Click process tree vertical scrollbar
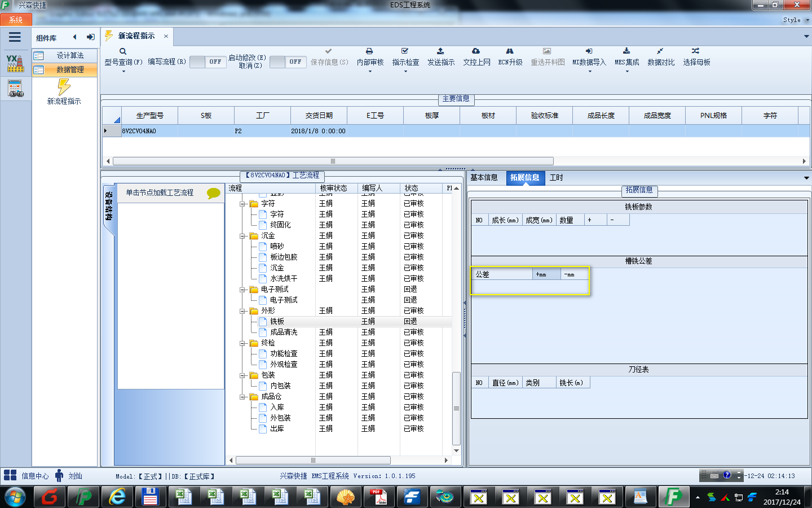 point(456,408)
